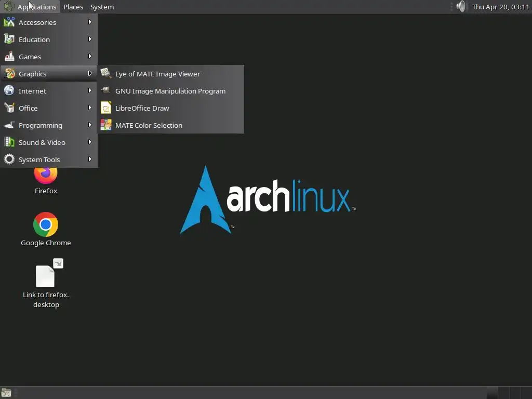Click the Accessories label
This screenshot has height=399, width=532.
pos(37,22)
